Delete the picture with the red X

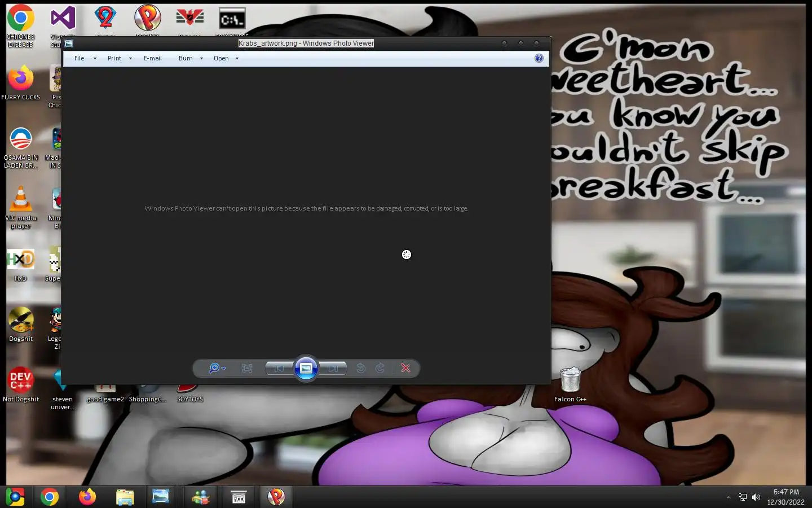(405, 368)
